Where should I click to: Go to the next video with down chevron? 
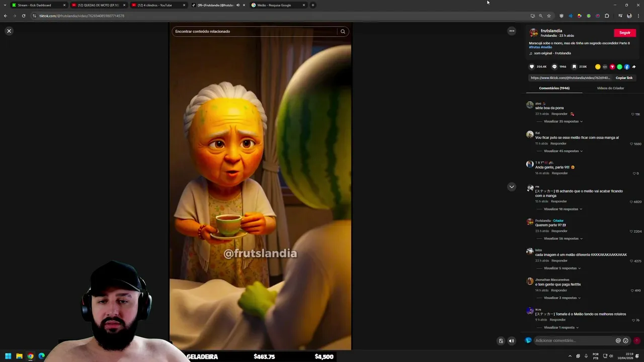click(512, 187)
